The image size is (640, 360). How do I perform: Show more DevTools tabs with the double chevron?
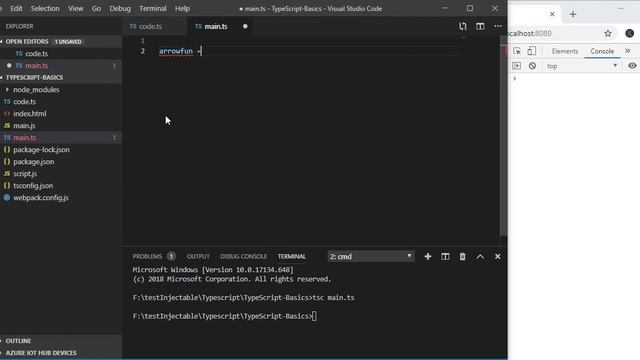628,51
